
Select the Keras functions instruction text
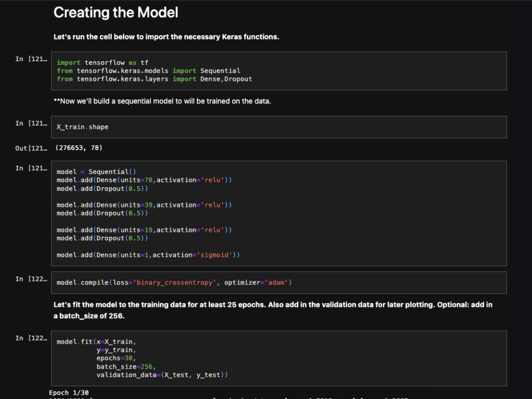click(x=166, y=37)
